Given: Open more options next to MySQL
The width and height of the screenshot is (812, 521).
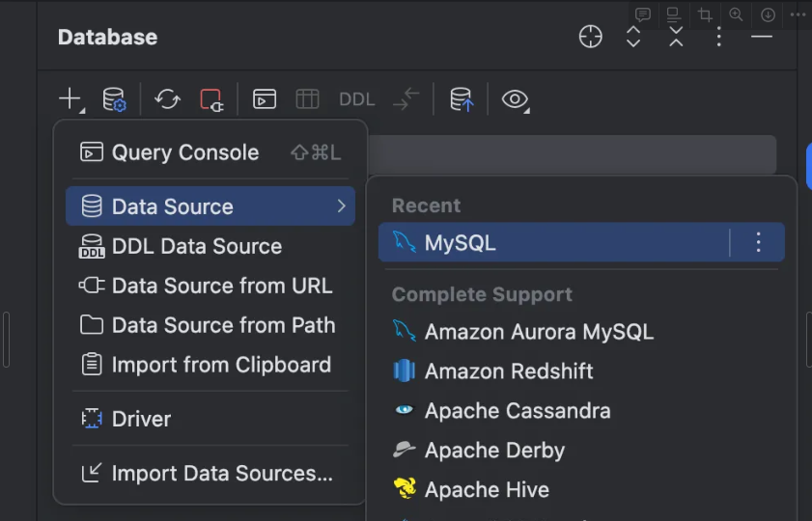Looking at the screenshot, I should 758,243.
